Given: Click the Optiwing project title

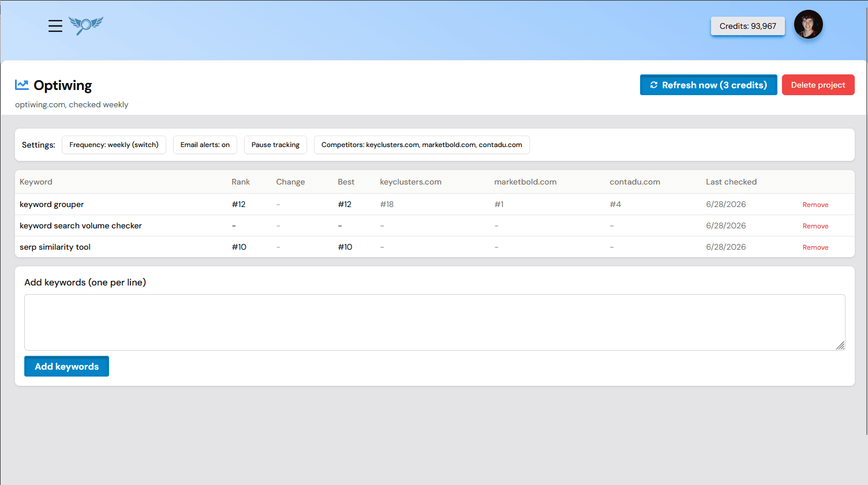Looking at the screenshot, I should (62, 85).
